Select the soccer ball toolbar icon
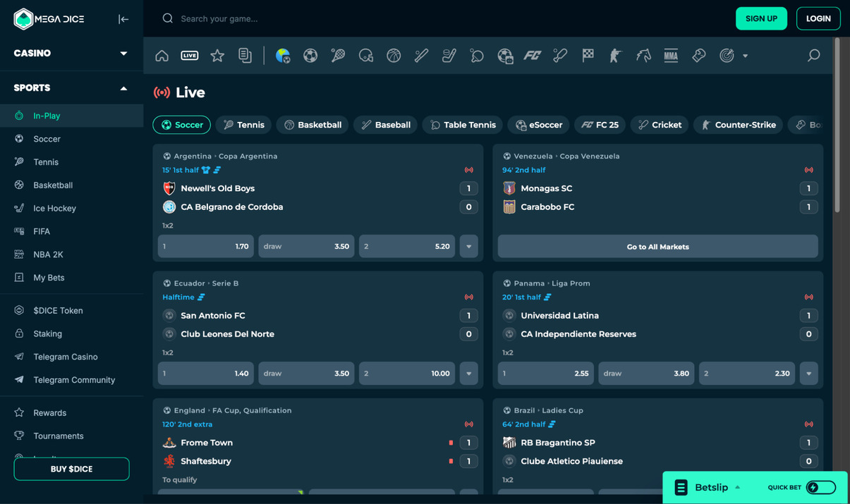850x504 pixels. (310, 56)
